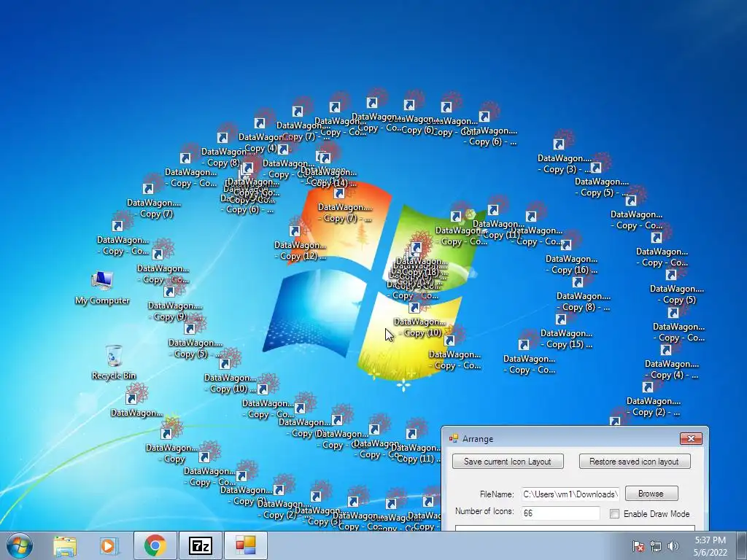The height and width of the screenshot is (560, 747).
Task: Open Windows Explorer from the taskbar
Action: 65,545
